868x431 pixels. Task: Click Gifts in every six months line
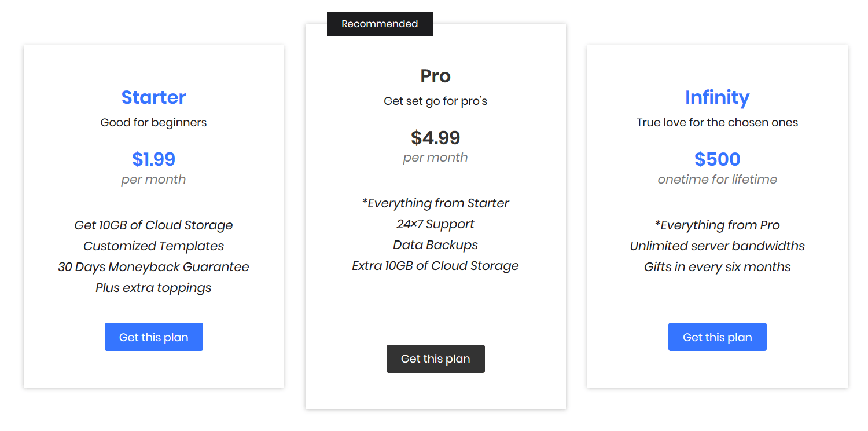[717, 266]
